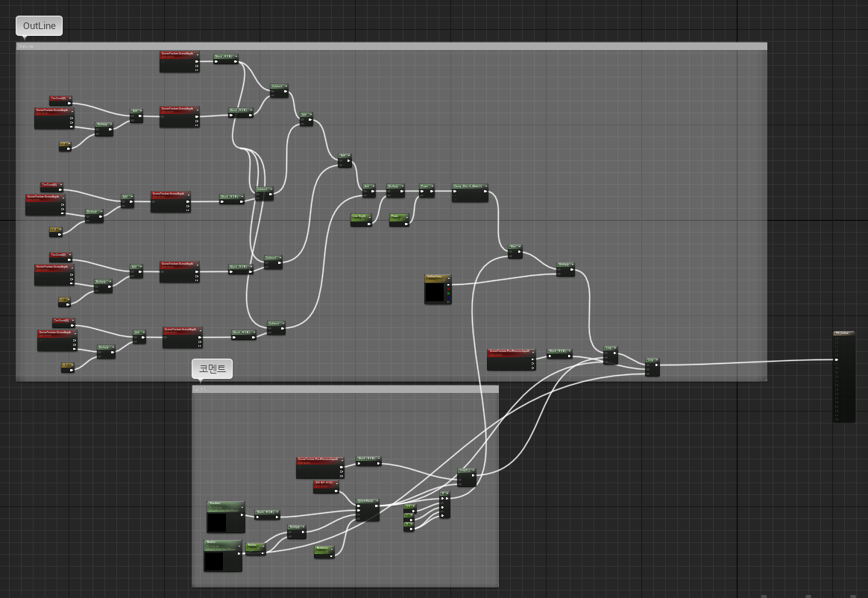Screen dimensions: 868x598
Task: Select the Lerp node wired to material output
Action: coord(652,367)
